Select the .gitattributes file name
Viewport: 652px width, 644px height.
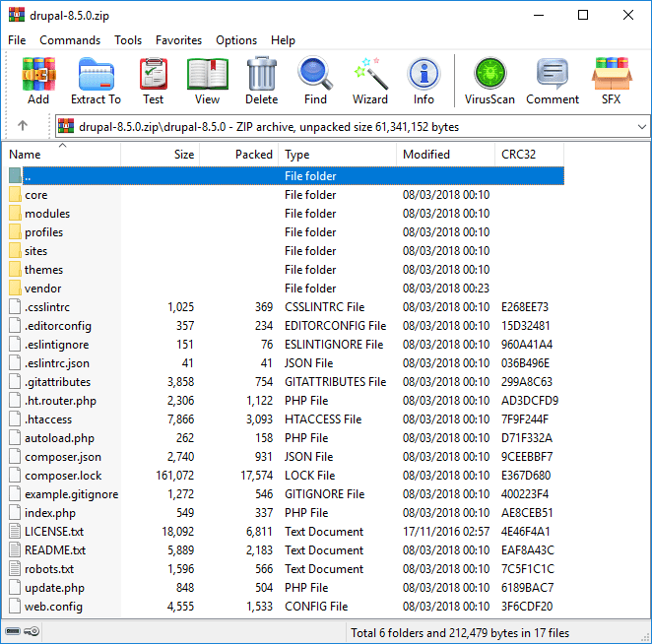pyautogui.click(x=57, y=382)
